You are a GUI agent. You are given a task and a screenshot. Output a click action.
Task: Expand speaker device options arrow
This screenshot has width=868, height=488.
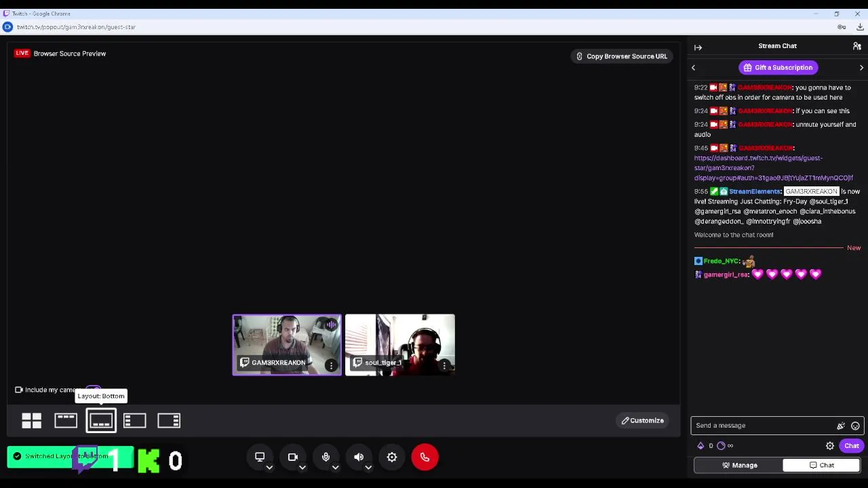pyautogui.click(x=368, y=467)
